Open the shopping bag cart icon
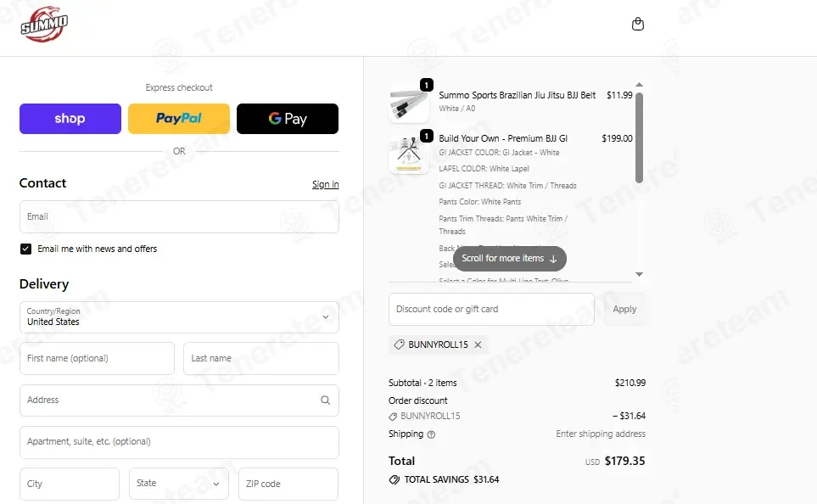The image size is (817, 504). pos(638,24)
